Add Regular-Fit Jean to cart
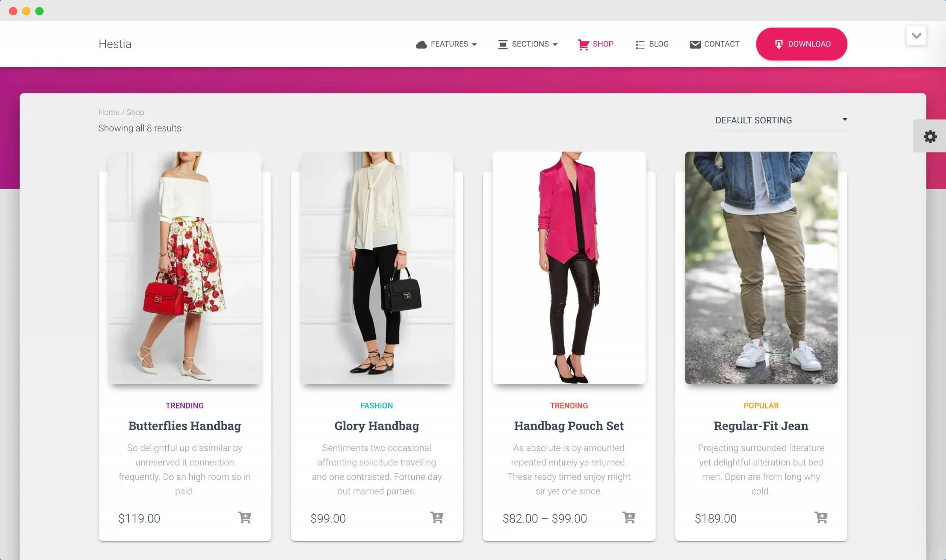This screenshot has width=946, height=560. coord(822,518)
